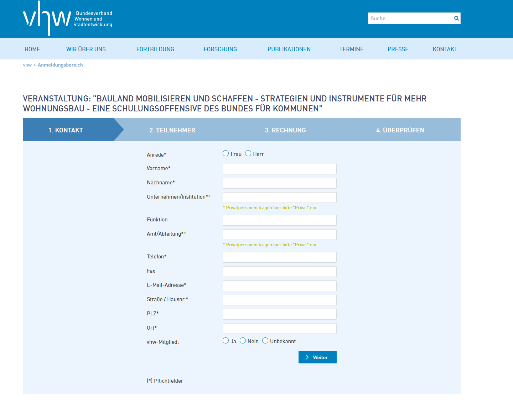Click the Telefon input field
Image resolution: width=513 pixels, height=420 pixels.
tap(280, 257)
